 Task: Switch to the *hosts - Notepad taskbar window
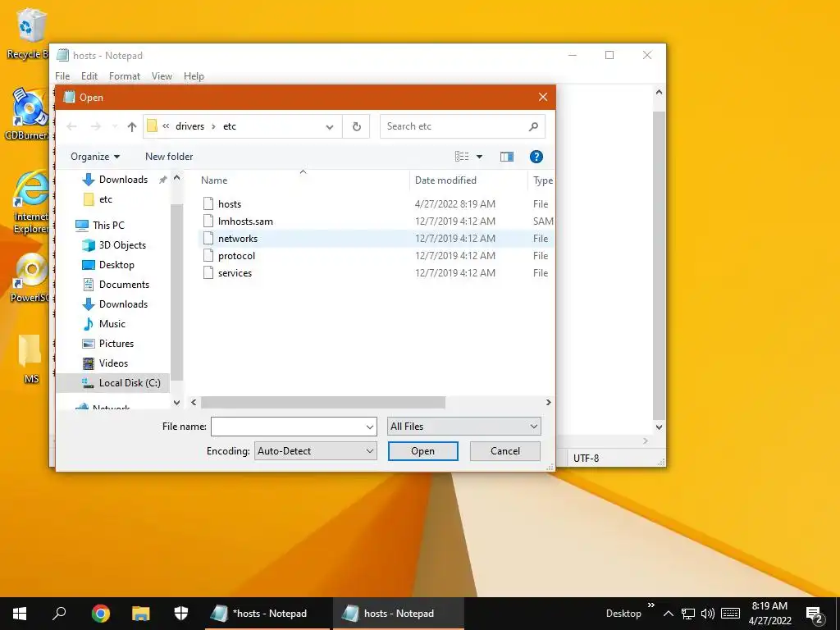click(268, 614)
